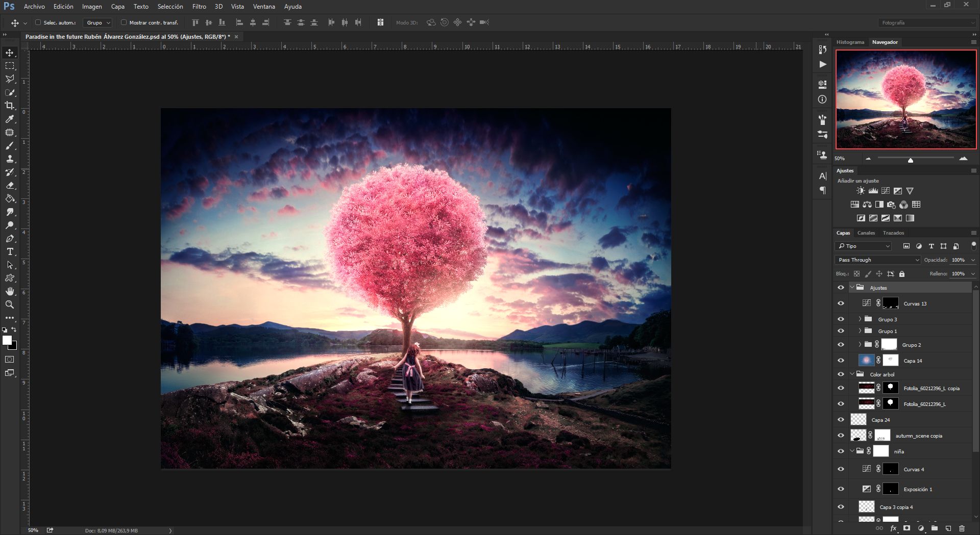Image resolution: width=980 pixels, height=535 pixels.
Task: Create a new group in Layers
Action: [x=935, y=529]
